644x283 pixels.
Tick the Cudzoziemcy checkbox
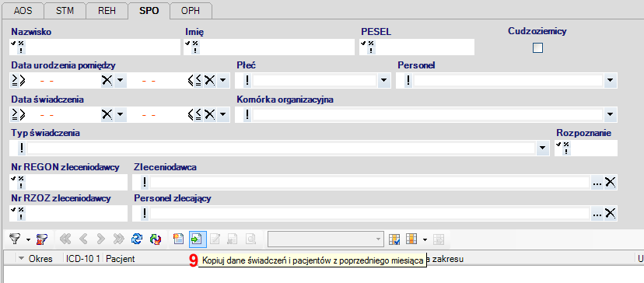(x=537, y=48)
